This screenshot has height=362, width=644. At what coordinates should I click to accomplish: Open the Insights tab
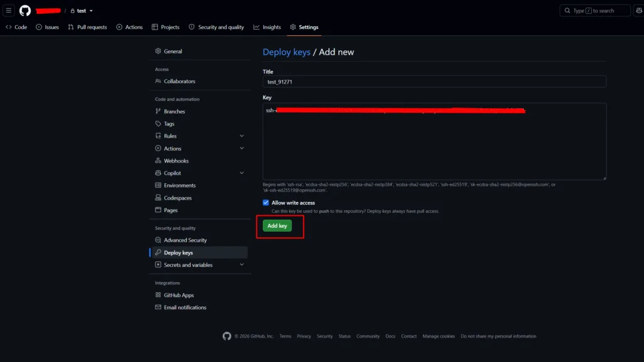coord(267,27)
